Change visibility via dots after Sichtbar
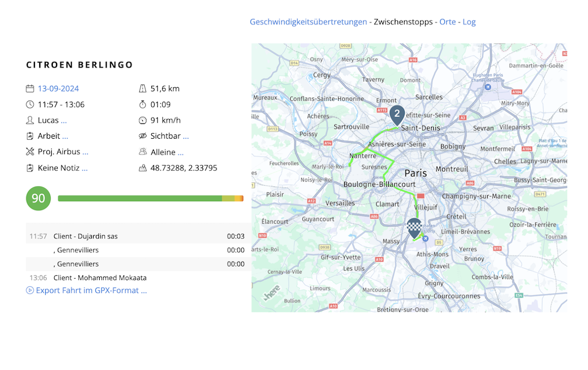The image size is (588, 370). click(186, 137)
